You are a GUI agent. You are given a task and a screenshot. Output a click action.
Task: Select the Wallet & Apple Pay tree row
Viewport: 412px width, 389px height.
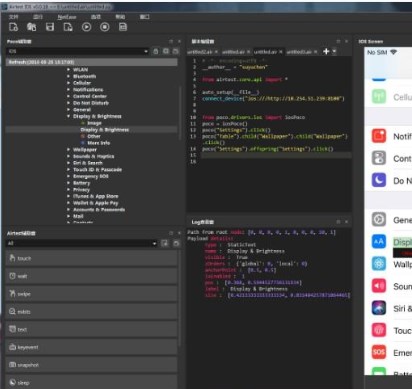point(96,203)
